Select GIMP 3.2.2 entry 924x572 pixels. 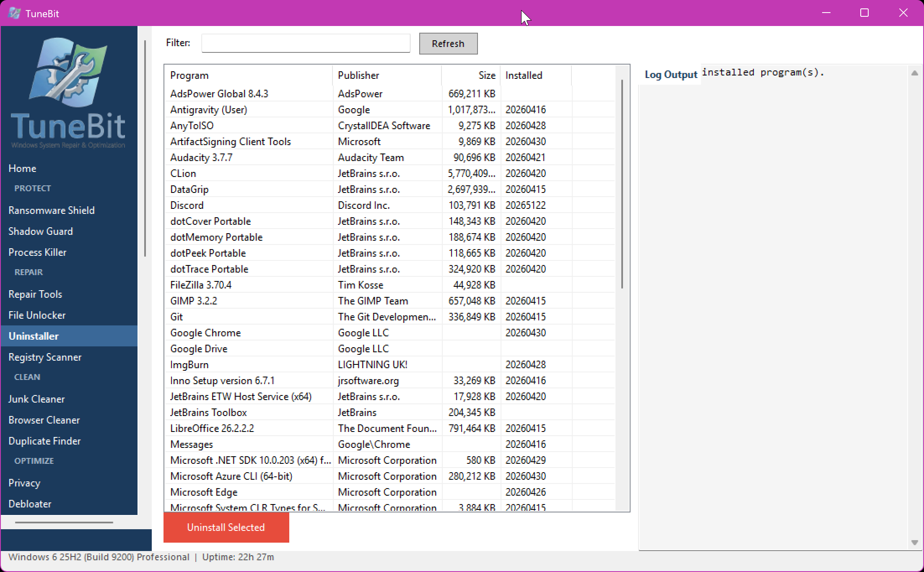click(x=390, y=301)
